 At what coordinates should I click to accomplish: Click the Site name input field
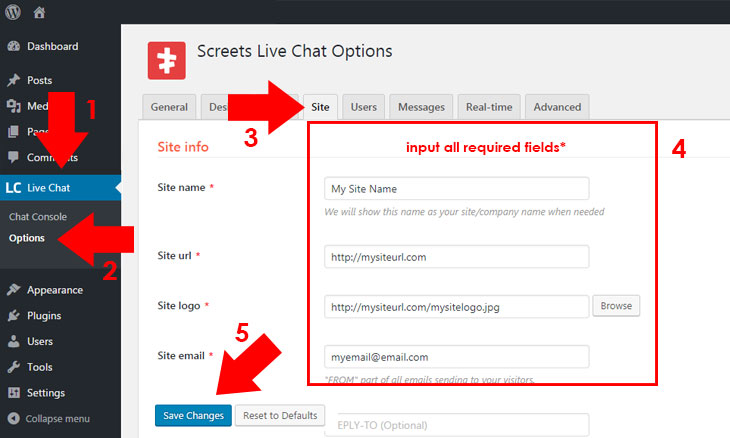[x=456, y=189]
